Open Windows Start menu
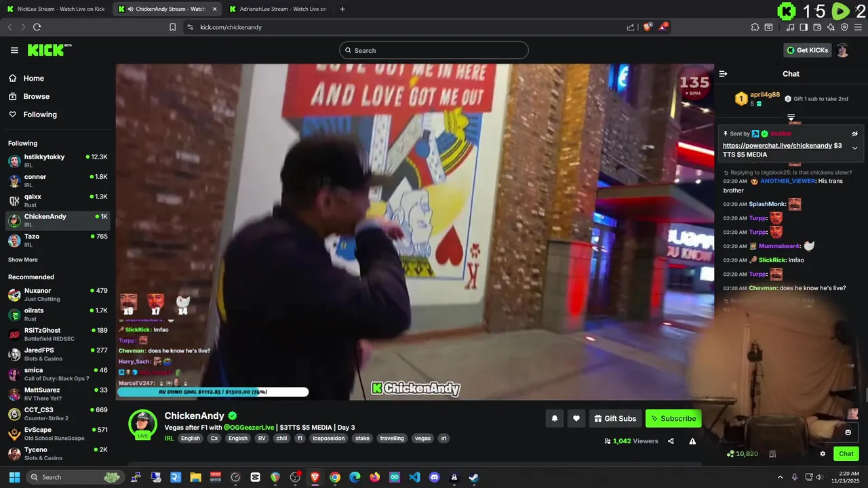The image size is (868, 488). coord(14,477)
